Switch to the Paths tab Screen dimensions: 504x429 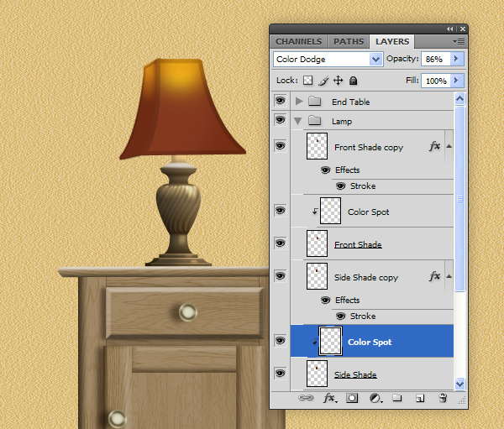point(349,41)
